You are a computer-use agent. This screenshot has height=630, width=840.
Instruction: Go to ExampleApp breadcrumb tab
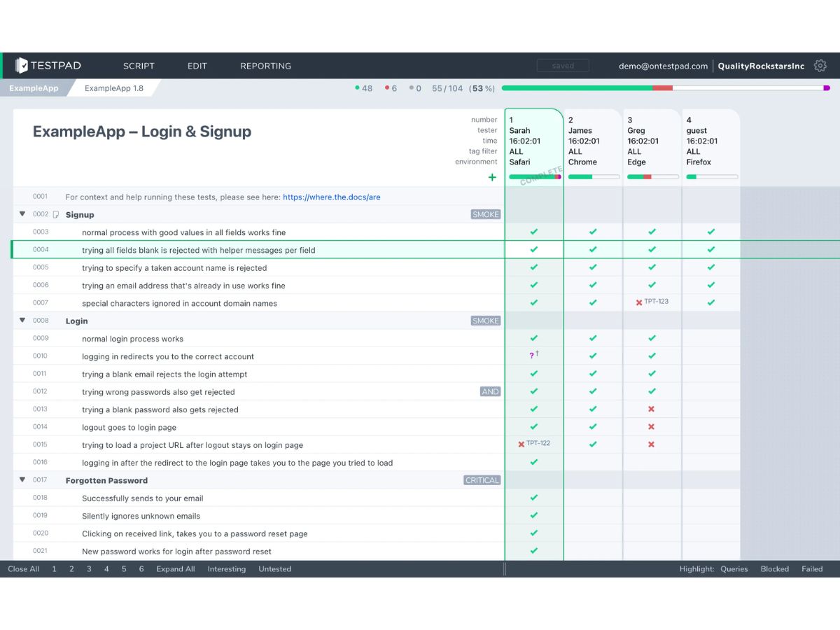[34, 88]
